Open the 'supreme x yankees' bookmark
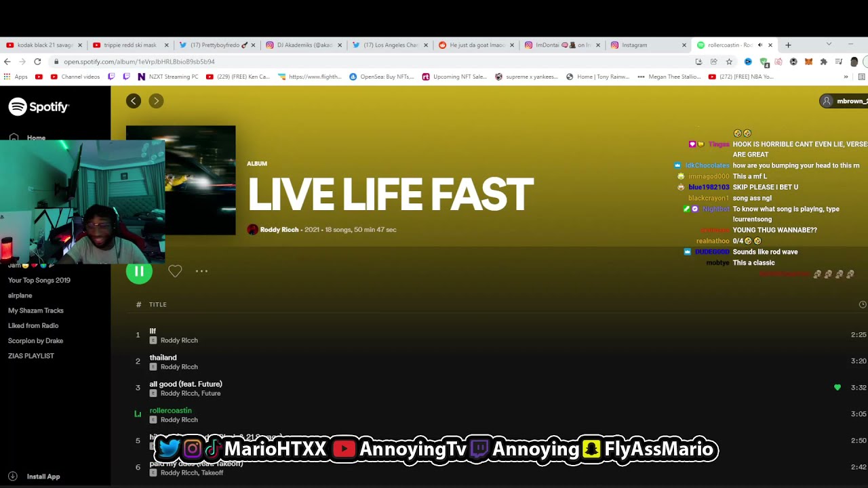Viewport: 868px width, 488px height. [x=527, y=77]
